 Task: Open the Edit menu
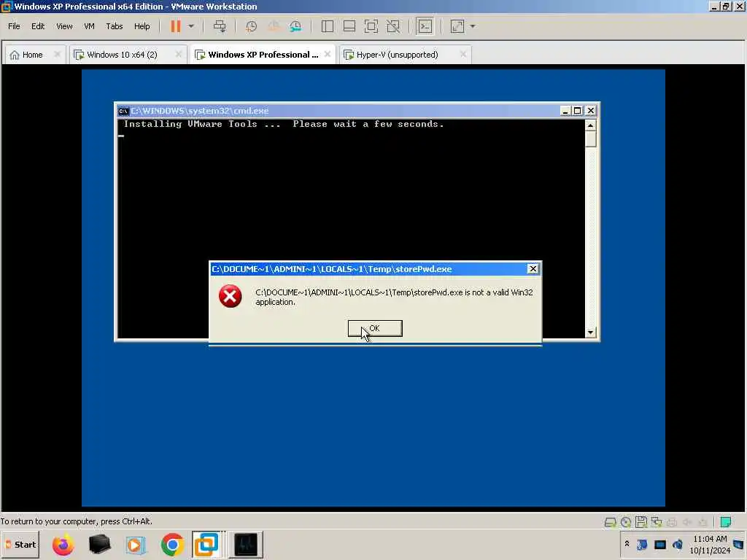[38, 26]
